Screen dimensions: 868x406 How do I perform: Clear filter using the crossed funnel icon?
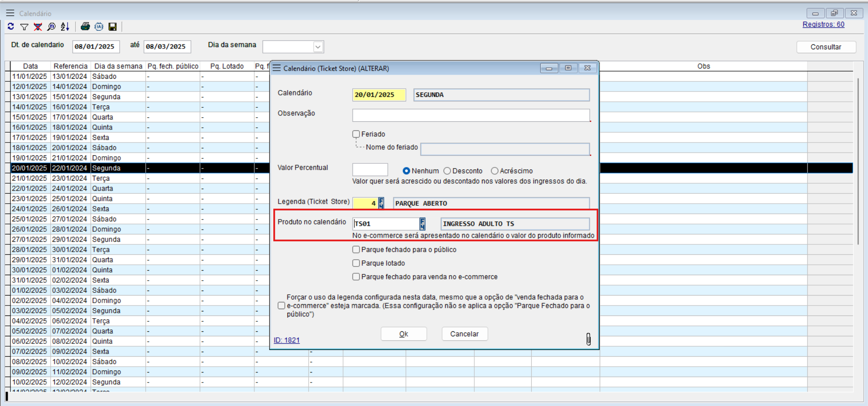38,27
